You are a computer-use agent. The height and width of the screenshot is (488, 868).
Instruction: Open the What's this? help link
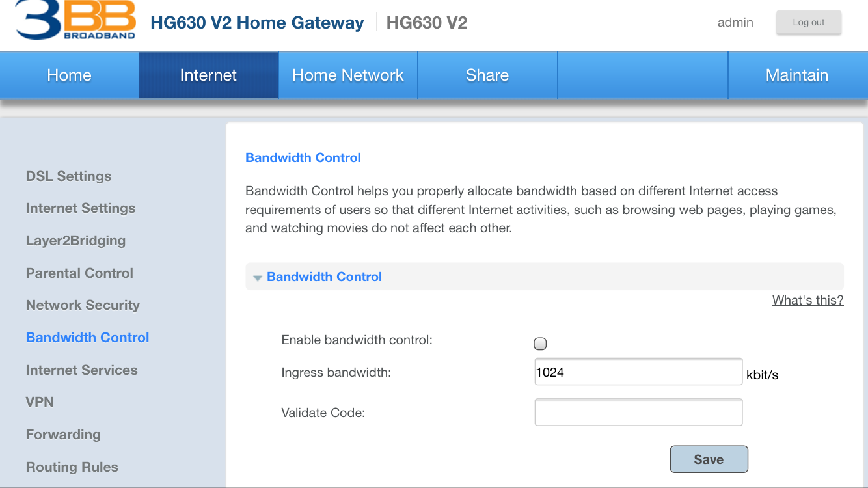tap(807, 300)
